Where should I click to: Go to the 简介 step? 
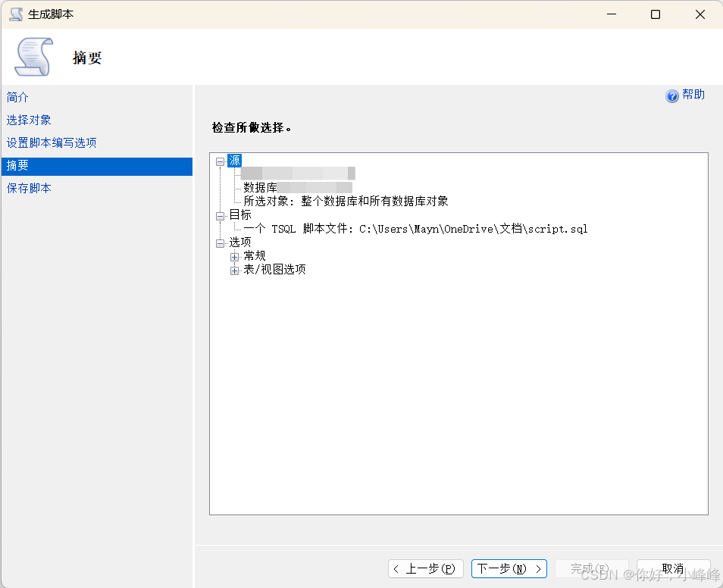click(17, 97)
